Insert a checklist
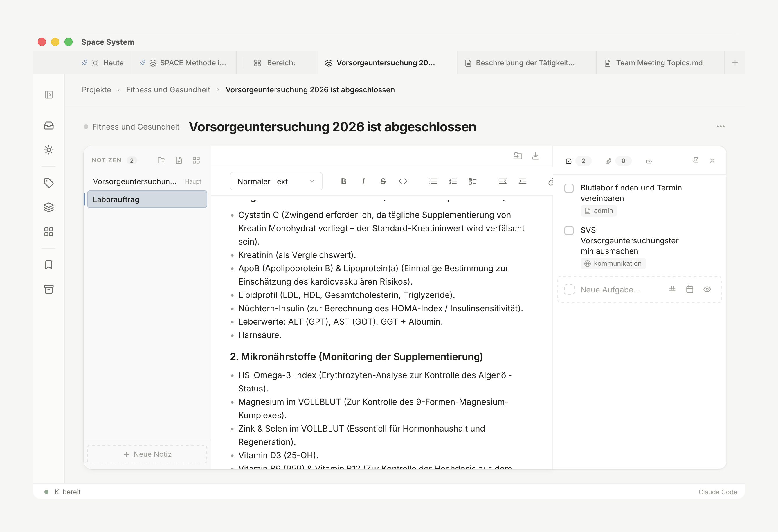 [x=473, y=181]
